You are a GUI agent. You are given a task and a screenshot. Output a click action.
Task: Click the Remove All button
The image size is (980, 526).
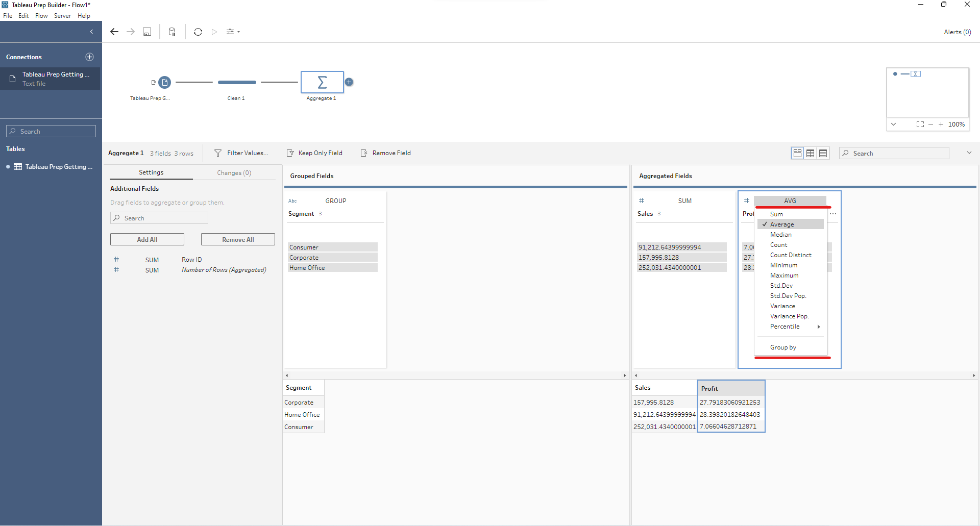[x=238, y=239]
